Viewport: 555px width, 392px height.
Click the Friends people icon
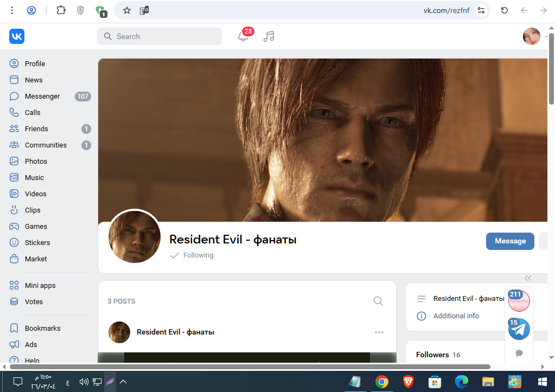[x=14, y=129]
